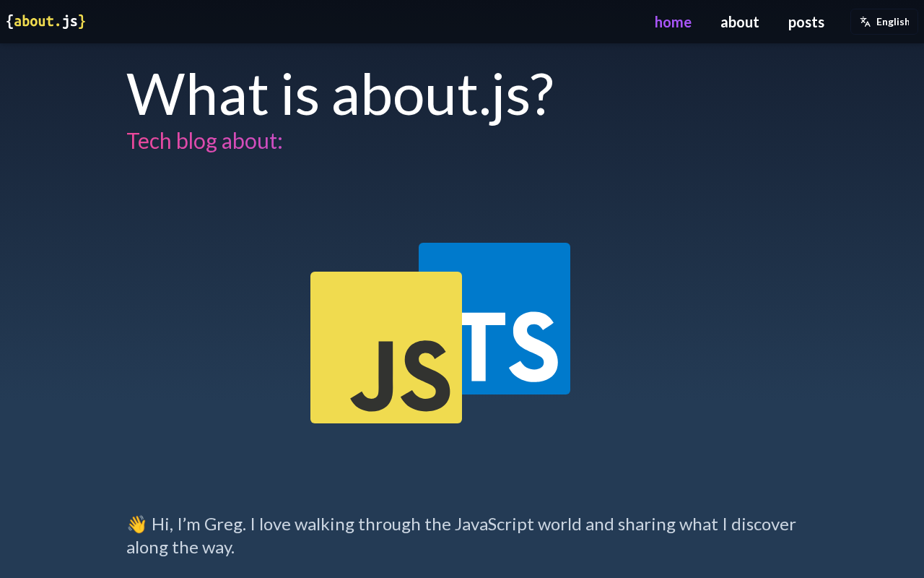Open the posts page from navigation

point(806,22)
